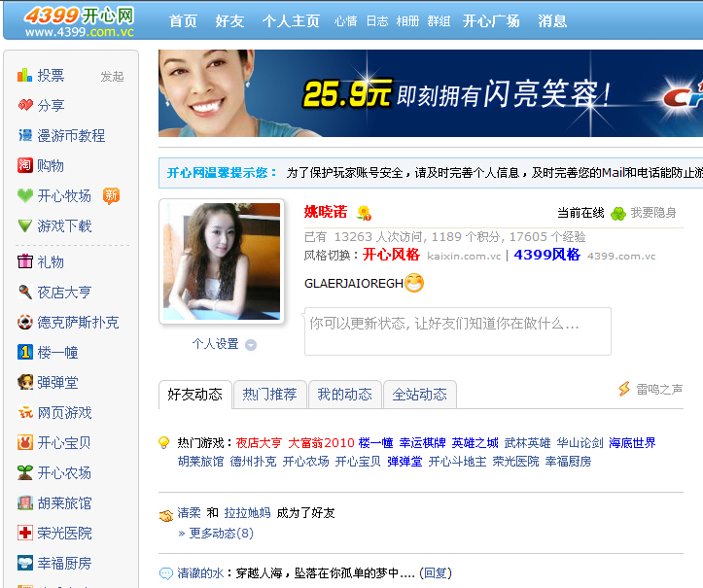Open 群组 in top navigation
The image size is (703, 588).
pos(439,21)
